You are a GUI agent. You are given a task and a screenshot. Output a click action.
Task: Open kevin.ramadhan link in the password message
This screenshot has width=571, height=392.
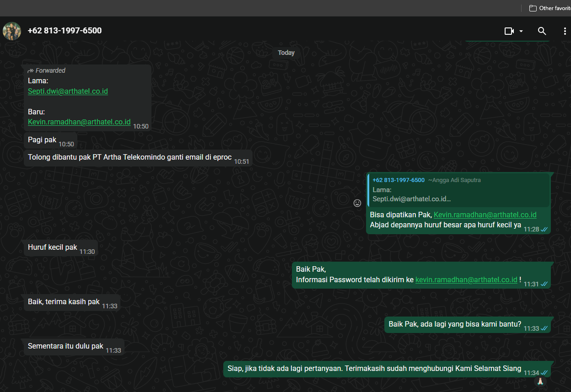(466, 279)
